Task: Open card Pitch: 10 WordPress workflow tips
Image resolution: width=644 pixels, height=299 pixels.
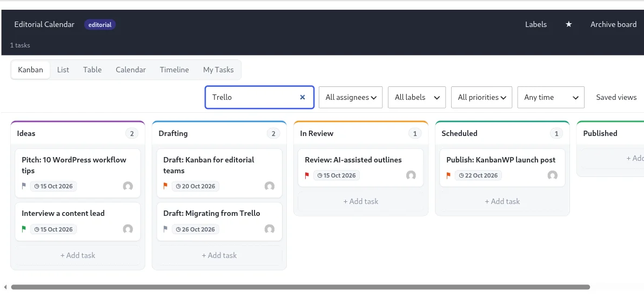Action: 78,173
